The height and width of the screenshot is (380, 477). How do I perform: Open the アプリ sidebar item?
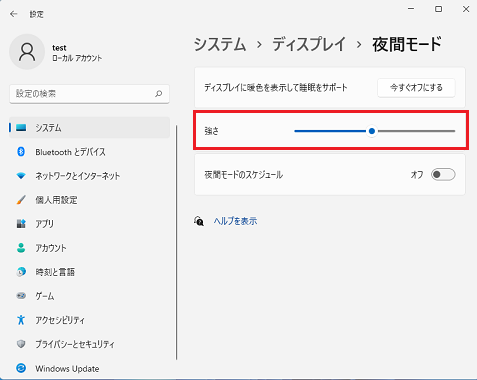pos(89,224)
